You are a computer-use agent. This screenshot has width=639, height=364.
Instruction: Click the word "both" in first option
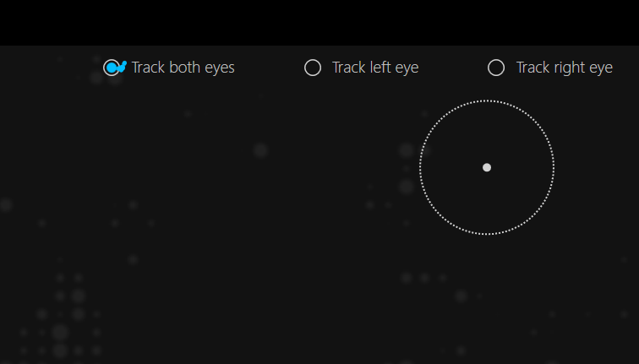[x=184, y=68]
